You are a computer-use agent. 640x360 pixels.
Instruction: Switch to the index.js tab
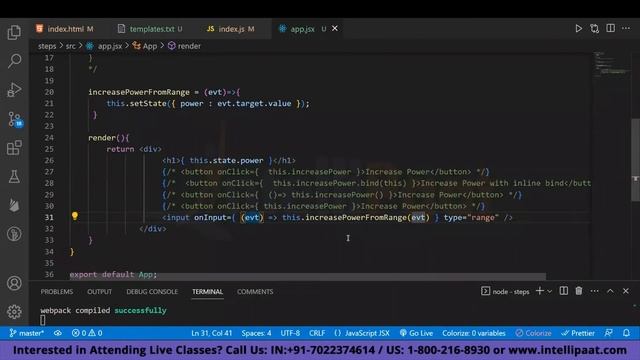[x=231, y=29]
